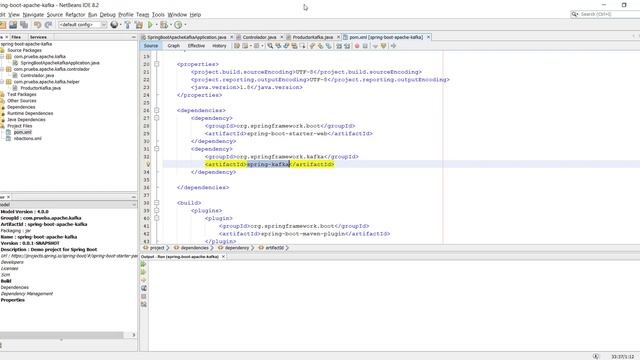Collapse the dependencies fold on line 26

pyautogui.click(x=156, y=110)
